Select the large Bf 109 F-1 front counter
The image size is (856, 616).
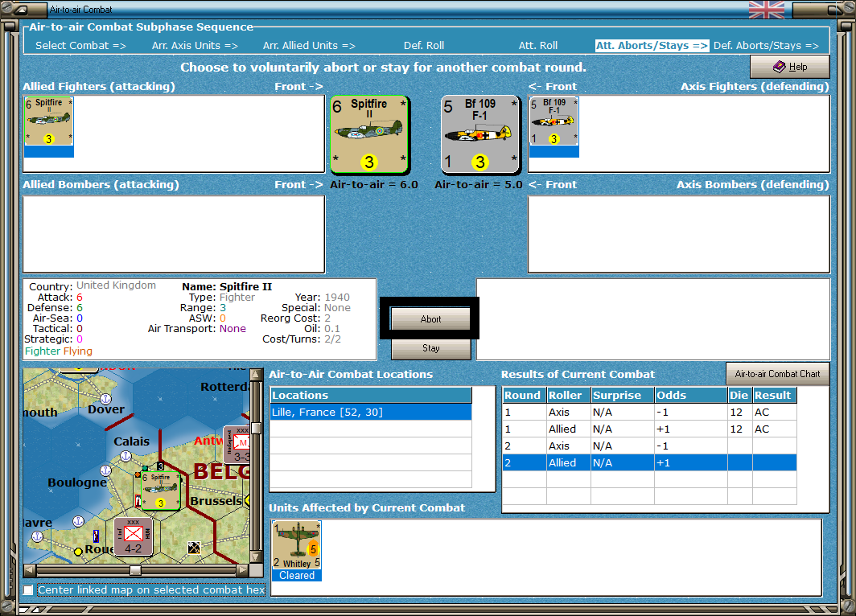coord(480,134)
